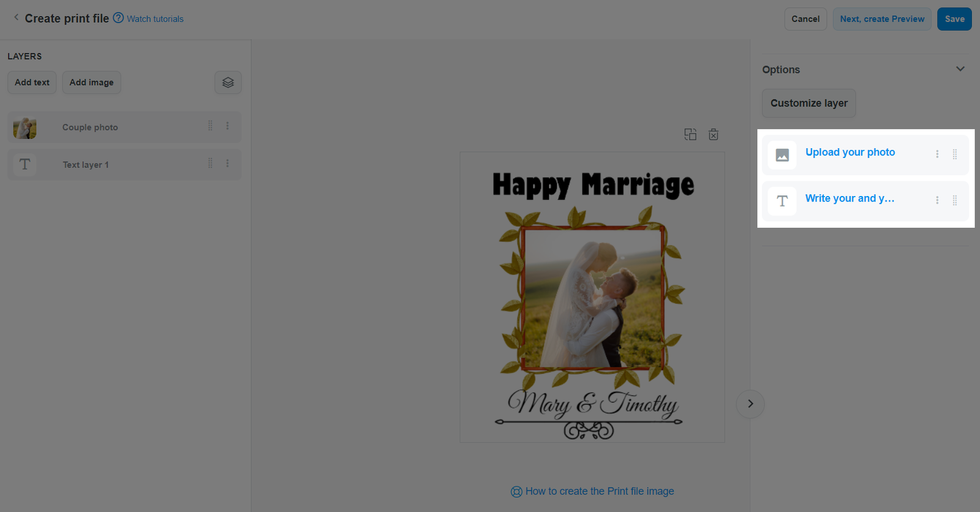Click the text icon of Text layer 1
980x512 pixels.
25,164
